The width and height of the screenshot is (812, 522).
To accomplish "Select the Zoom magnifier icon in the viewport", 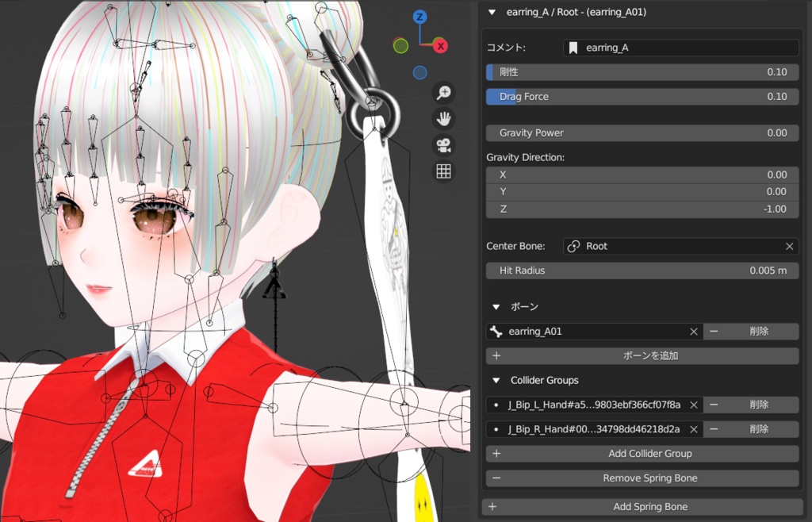I will click(443, 92).
